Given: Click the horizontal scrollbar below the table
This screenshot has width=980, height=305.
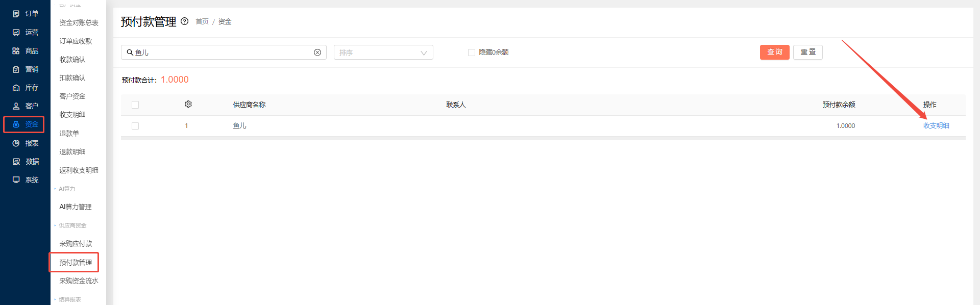Looking at the screenshot, I should [543, 138].
